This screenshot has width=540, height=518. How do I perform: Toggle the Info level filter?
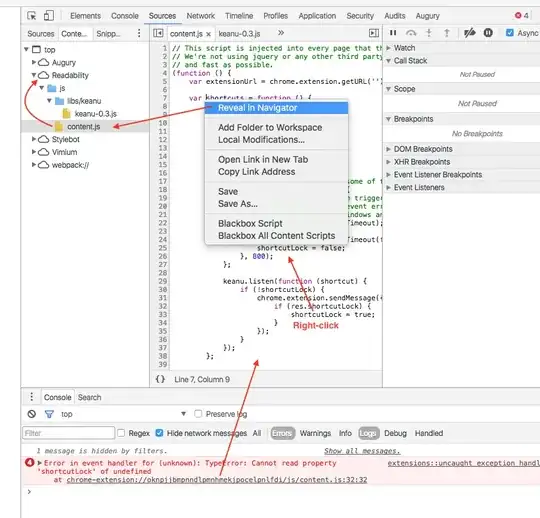[345, 433]
